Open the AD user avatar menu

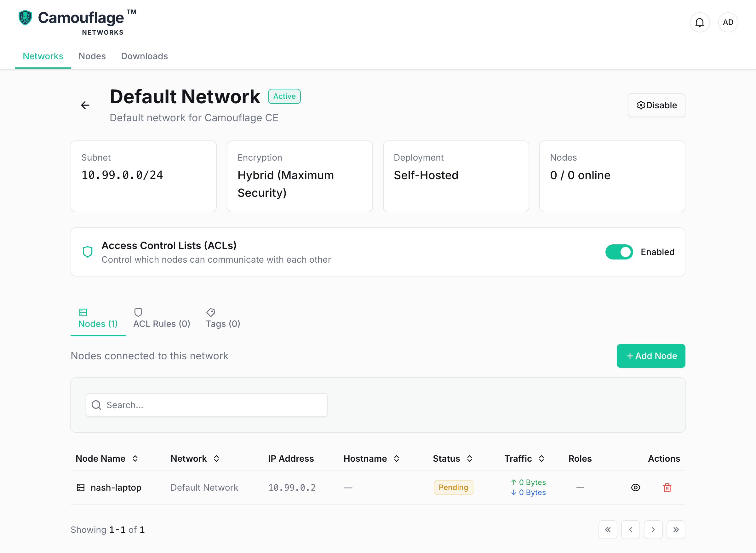coord(728,22)
